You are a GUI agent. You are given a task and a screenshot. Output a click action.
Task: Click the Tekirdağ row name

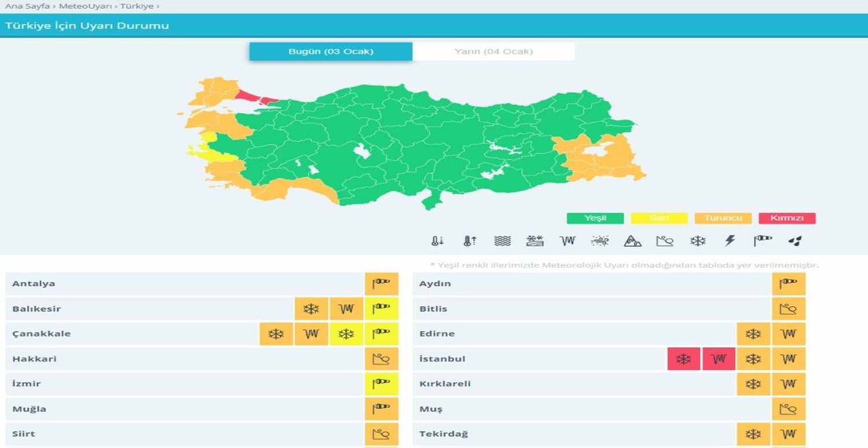(443, 434)
